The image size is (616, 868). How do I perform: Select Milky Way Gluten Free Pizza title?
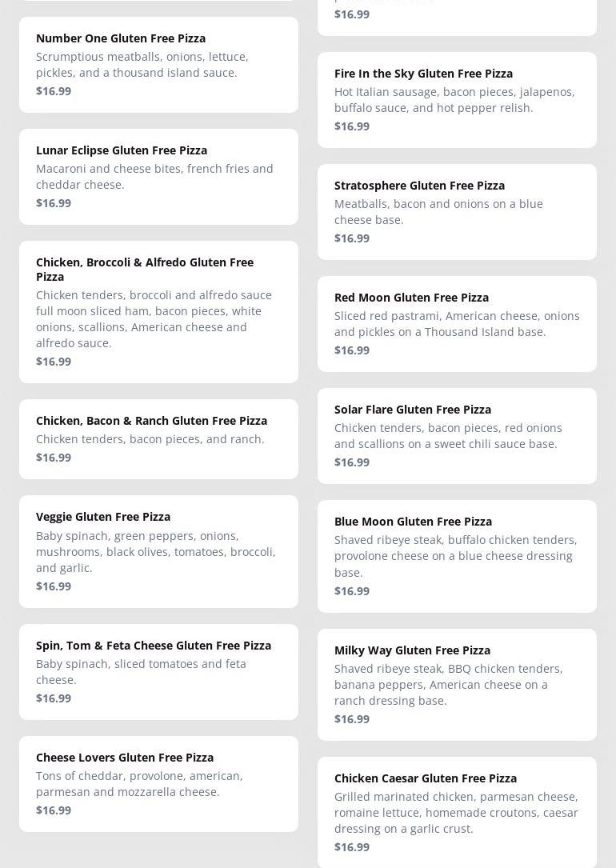point(412,650)
